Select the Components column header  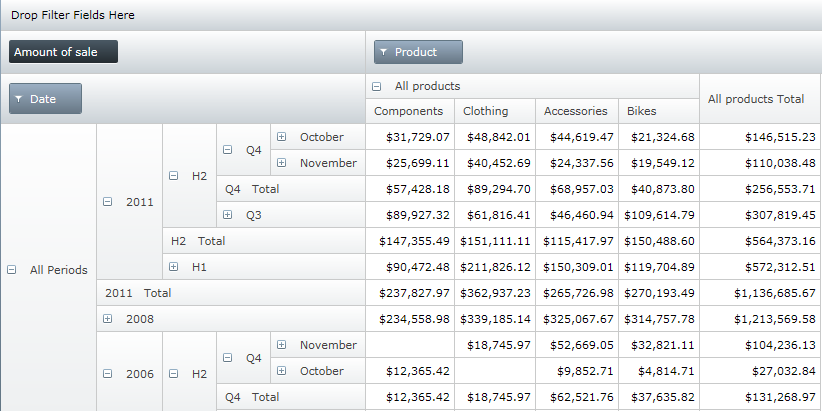click(x=408, y=111)
